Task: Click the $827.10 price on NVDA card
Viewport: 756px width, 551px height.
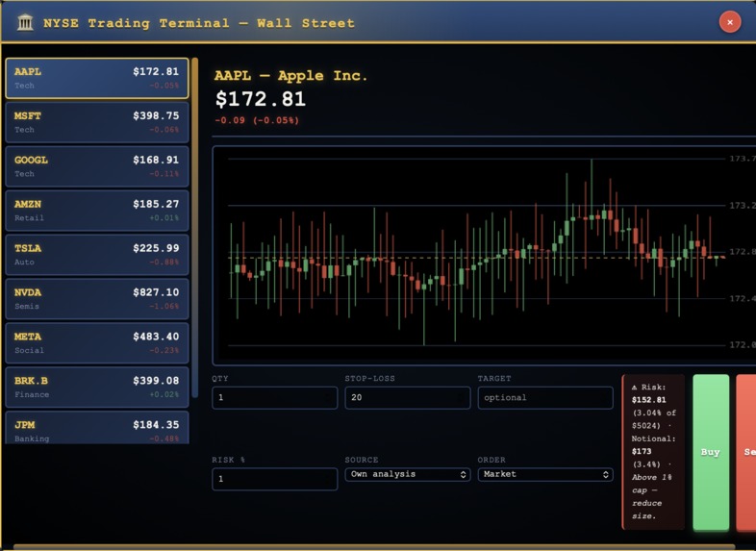Action: (x=156, y=292)
